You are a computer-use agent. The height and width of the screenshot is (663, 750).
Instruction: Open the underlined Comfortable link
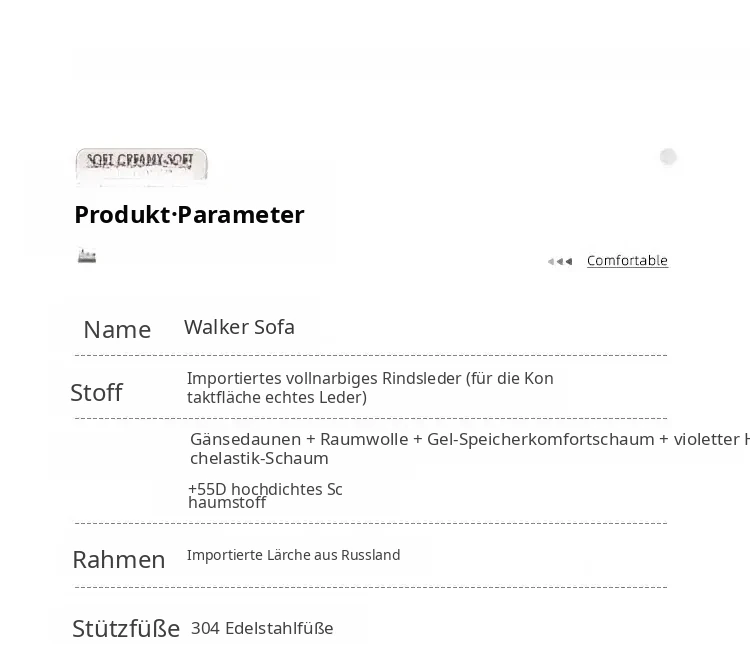[627, 261]
